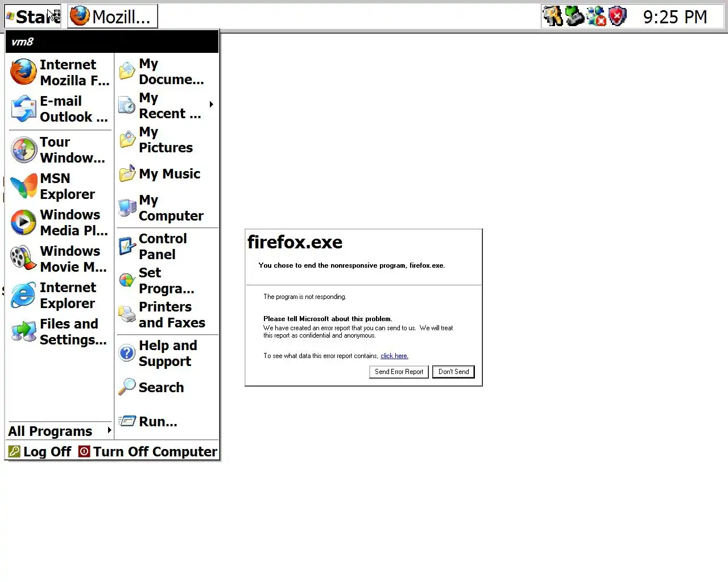Click the firefox.exe dialog title text
This screenshot has height=582, width=728.
point(295,243)
